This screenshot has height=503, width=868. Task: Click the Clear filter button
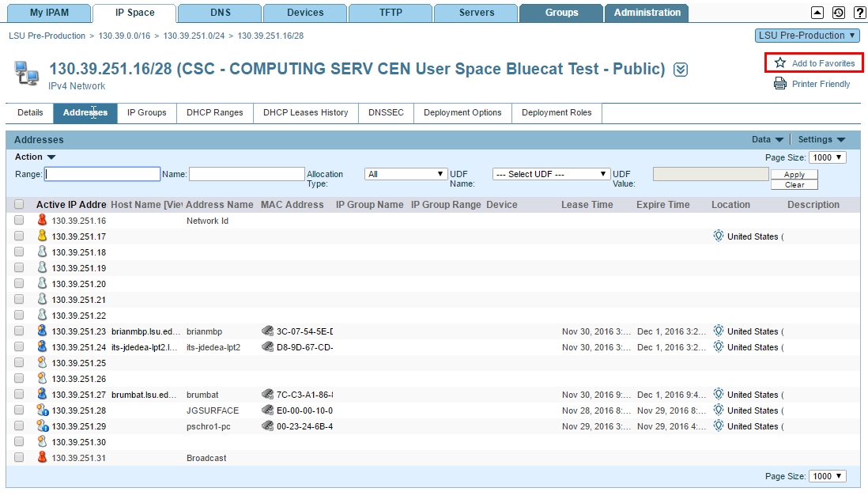click(794, 184)
